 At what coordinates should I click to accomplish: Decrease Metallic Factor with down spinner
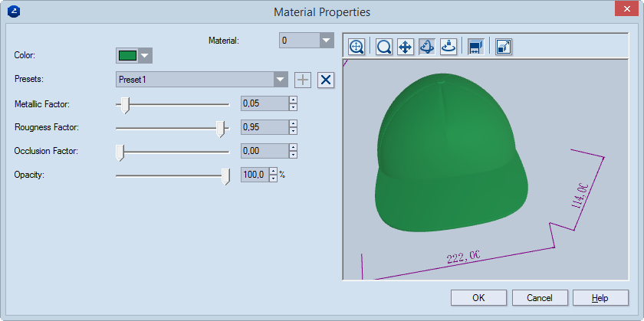pyautogui.click(x=293, y=107)
